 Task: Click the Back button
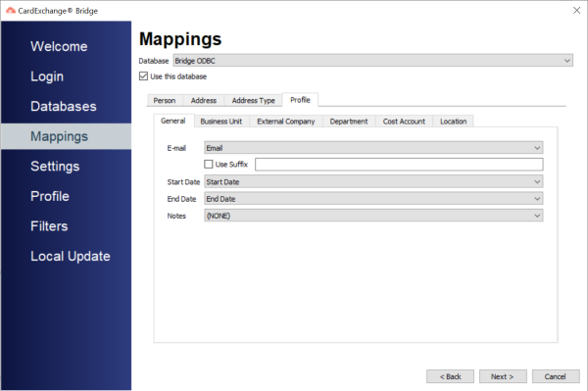(x=450, y=376)
